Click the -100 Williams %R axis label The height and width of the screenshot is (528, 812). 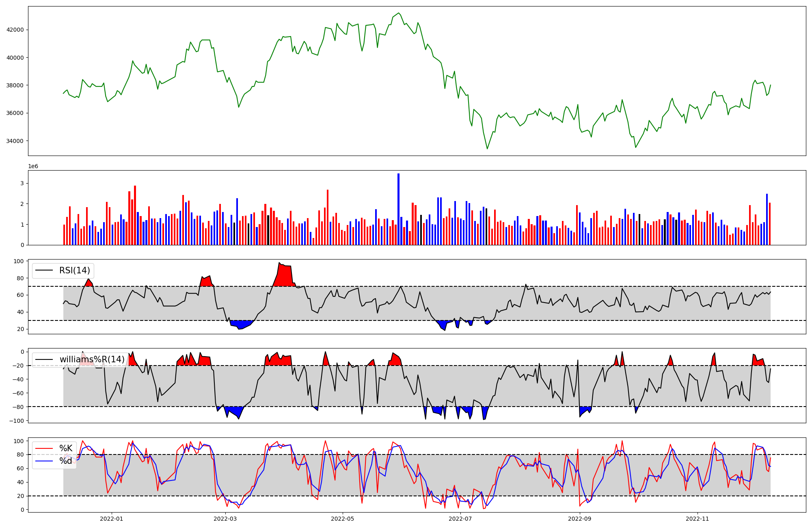click(x=17, y=420)
